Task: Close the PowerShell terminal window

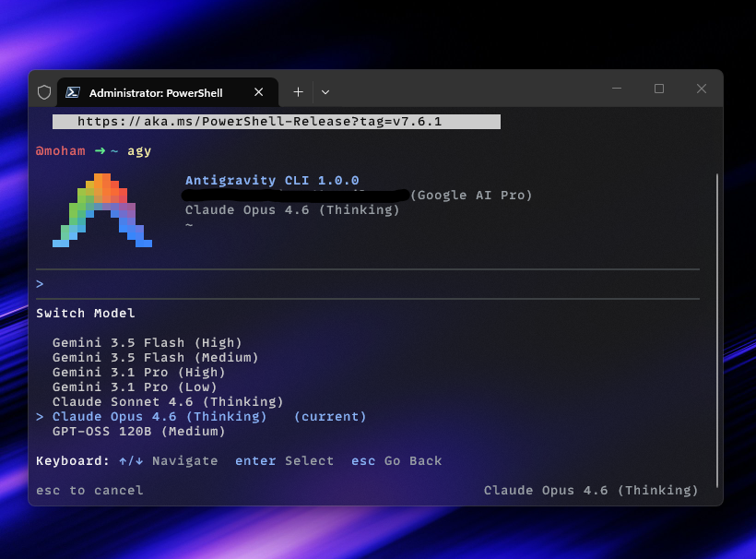Action: point(702,89)
